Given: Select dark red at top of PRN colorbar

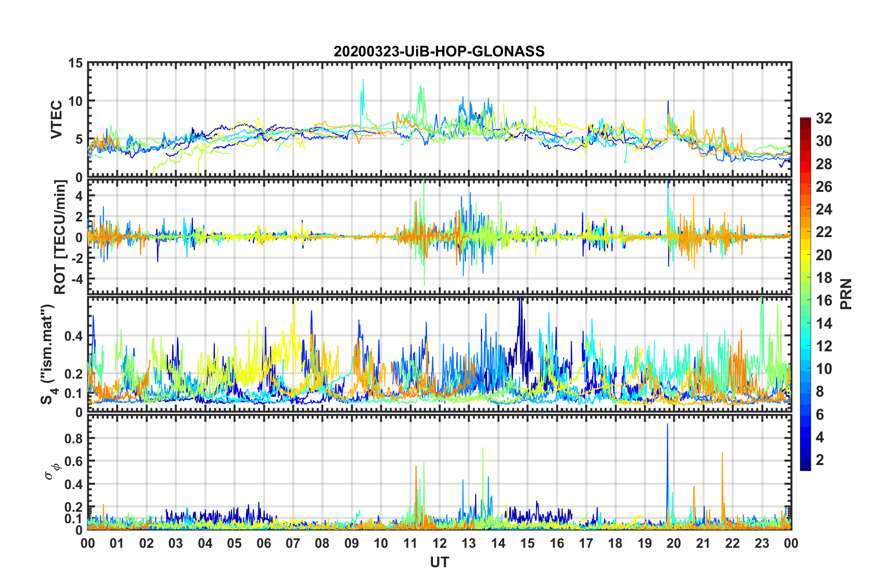Looking at the screenshot, I should [x=806, y=121].
